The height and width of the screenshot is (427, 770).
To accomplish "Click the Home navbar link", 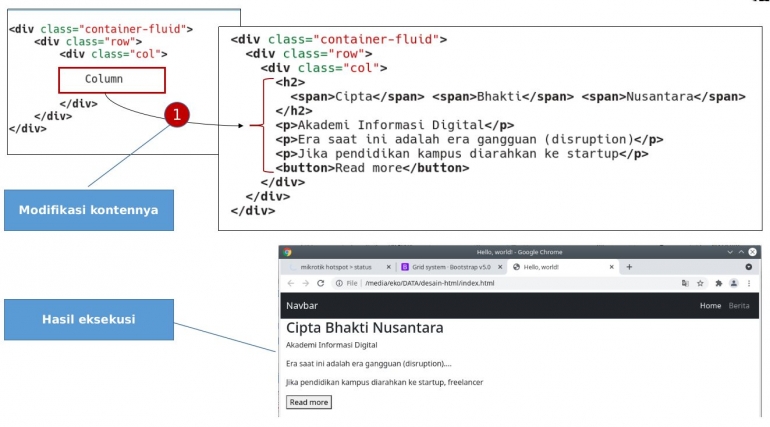I will (710, 306).
